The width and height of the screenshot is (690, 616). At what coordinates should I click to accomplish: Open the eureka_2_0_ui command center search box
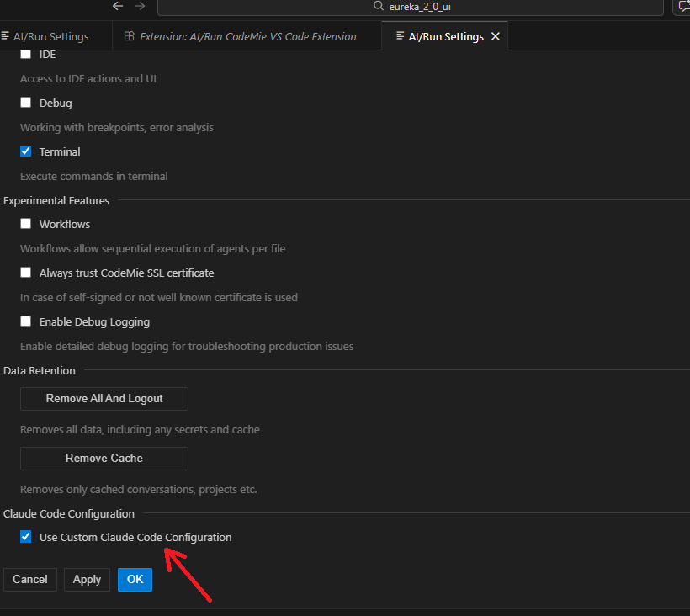click(x=417, y=7)
